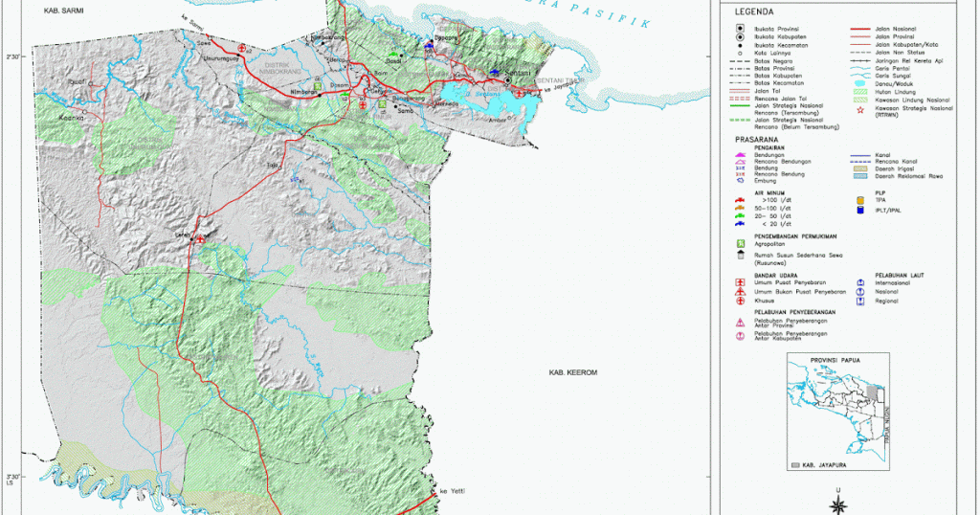Click the north arrow compass rose
Viewport: 980px width, 515px height.
pos(838,505)
